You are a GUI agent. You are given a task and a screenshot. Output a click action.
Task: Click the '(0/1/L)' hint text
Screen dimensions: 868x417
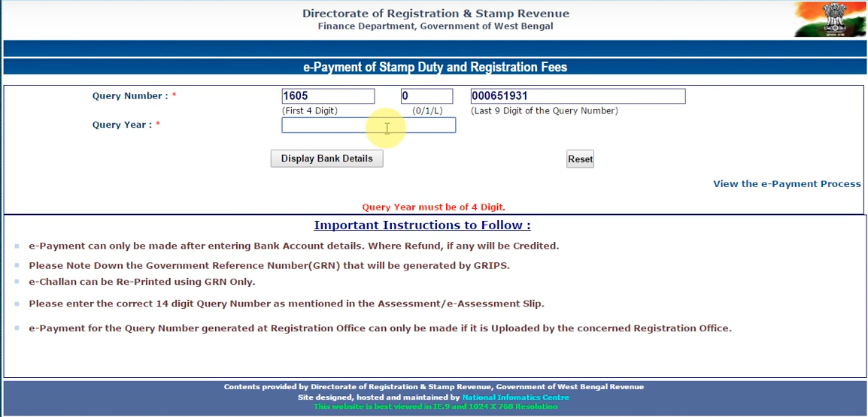tap(427, 110)
